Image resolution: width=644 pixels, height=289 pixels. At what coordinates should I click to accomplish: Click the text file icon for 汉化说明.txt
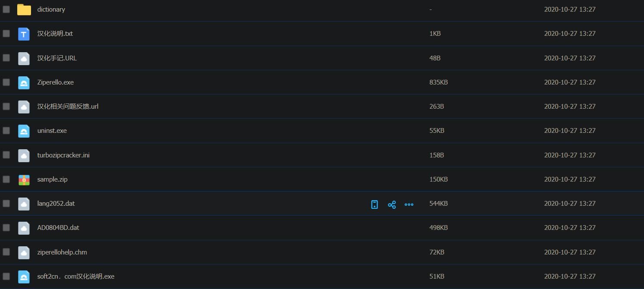pyautogui.click(x=24, y=34)
